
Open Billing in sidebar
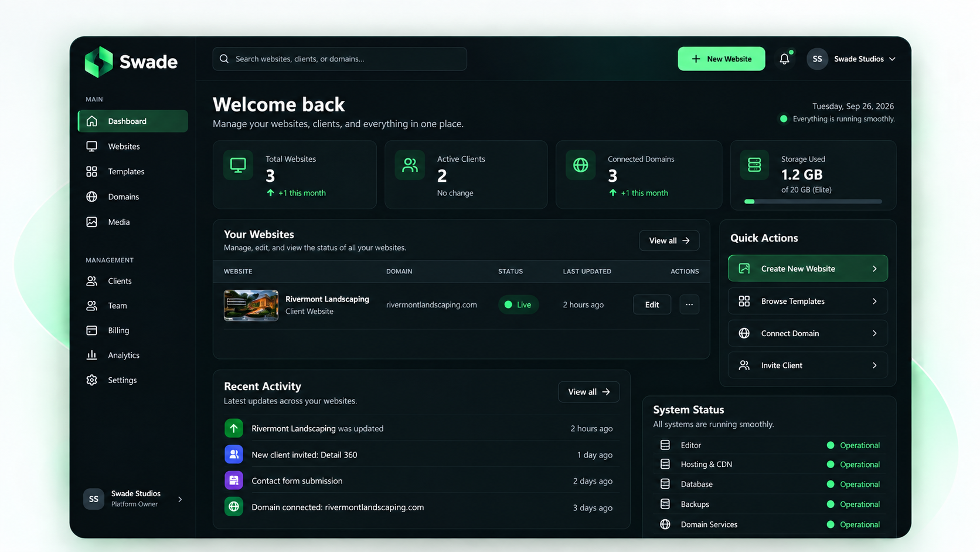133,330
